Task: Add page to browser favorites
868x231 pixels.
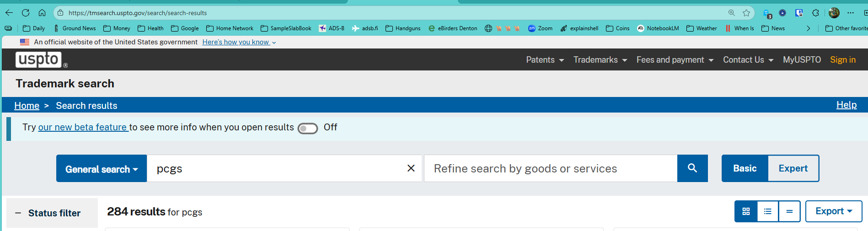Action: point(746,13)
